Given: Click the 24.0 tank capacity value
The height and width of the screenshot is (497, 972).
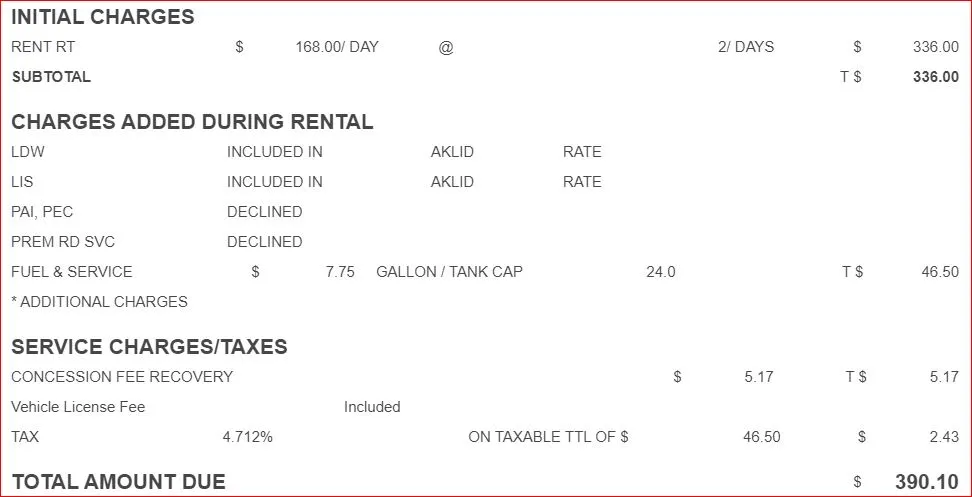Looking at the screenshot, I should [661, 272].
